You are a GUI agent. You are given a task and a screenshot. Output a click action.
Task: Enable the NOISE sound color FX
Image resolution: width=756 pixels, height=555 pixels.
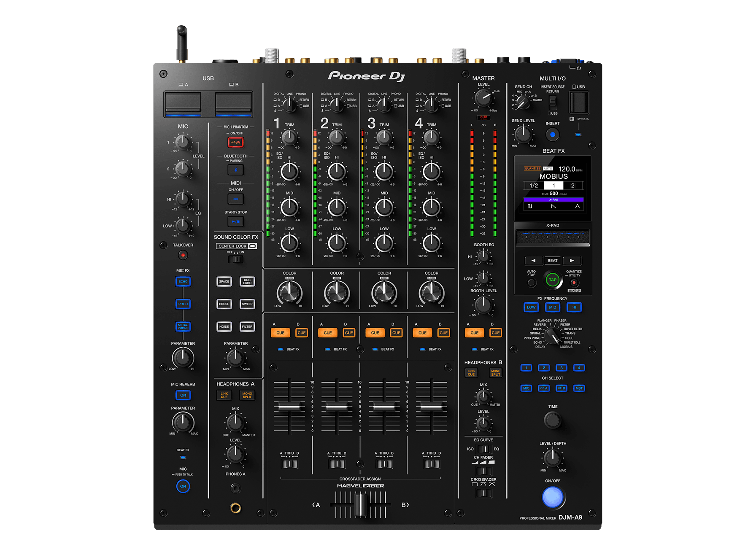[224, 326]
